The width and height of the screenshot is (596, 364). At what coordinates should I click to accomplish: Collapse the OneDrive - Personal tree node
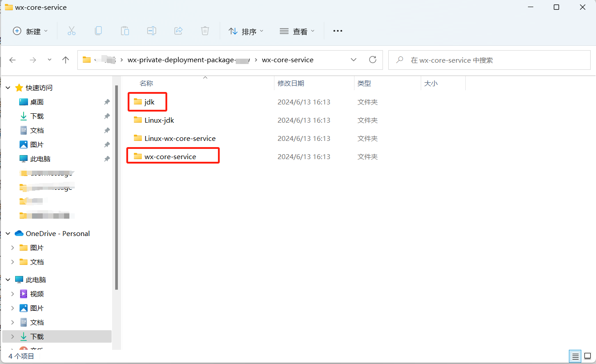point(8,234)
